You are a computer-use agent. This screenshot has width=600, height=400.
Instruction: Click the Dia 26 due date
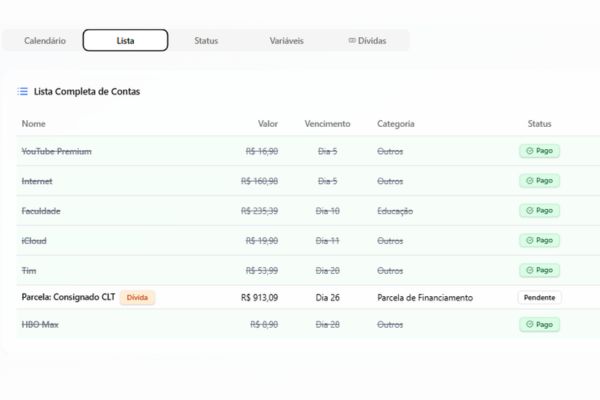(x=328, y=297)
